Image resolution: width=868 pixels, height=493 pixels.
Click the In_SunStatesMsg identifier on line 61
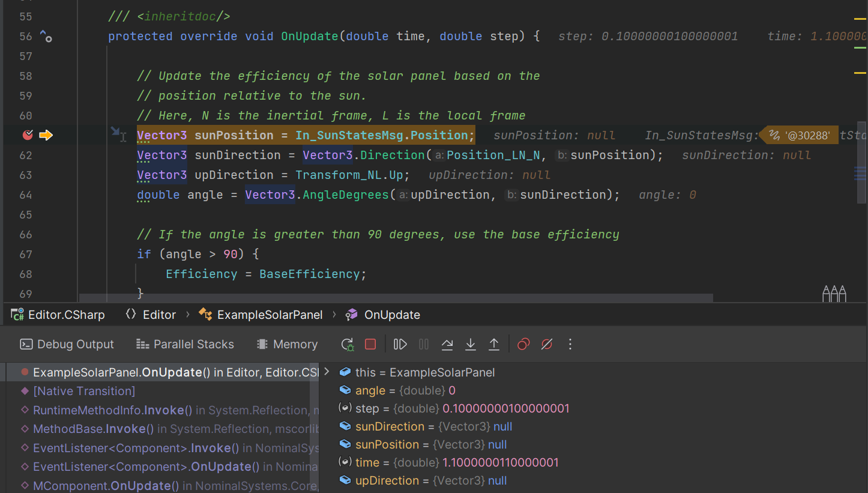pos(349,135)
